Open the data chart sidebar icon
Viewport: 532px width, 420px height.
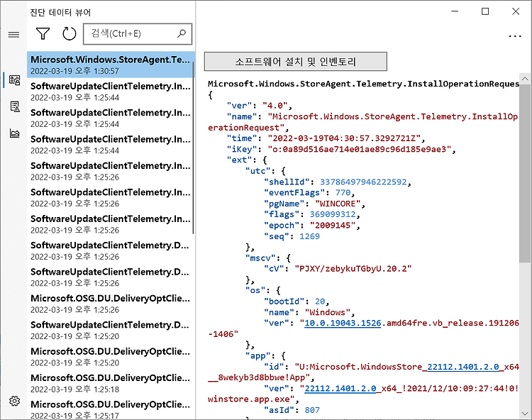click(15, 133)
